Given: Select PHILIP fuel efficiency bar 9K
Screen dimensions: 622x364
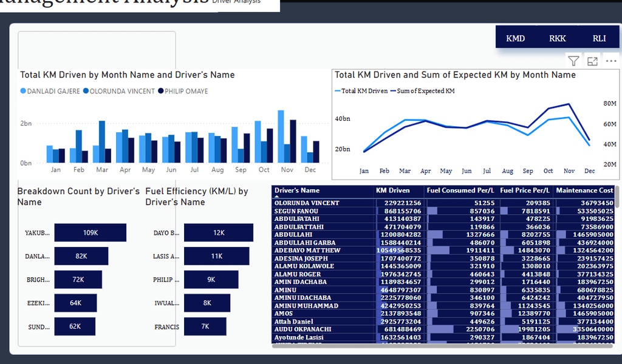Looking at the screenshot, I should coord(211,279).
